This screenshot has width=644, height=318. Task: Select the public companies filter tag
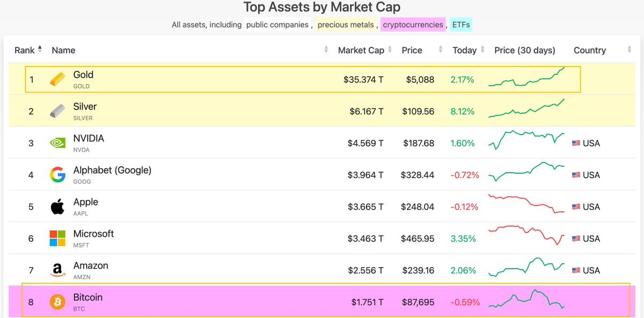(277, 25)
